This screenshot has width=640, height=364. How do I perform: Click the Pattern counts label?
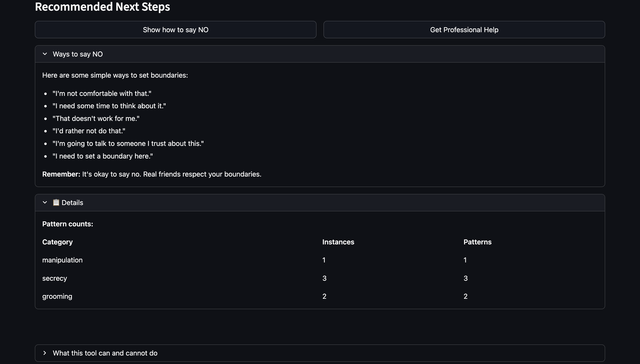(67, 224)
